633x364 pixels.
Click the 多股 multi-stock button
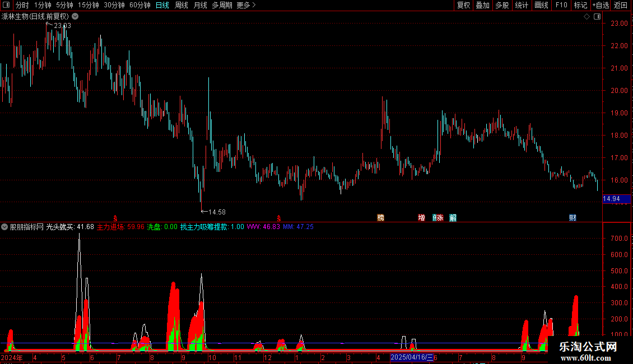[502, 5]
